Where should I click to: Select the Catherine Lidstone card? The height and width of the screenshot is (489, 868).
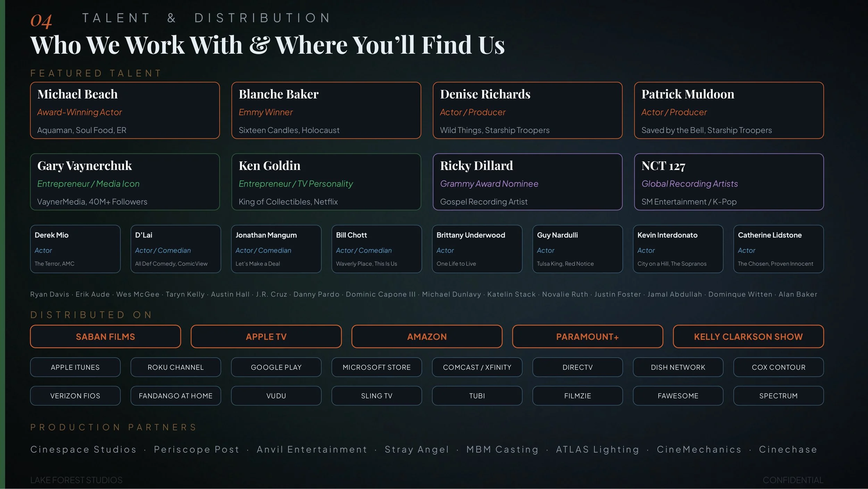pos(779,249)
